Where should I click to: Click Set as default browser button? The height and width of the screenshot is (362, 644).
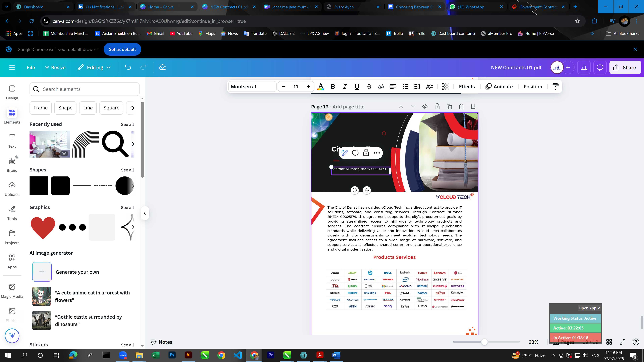pos(122,49)
